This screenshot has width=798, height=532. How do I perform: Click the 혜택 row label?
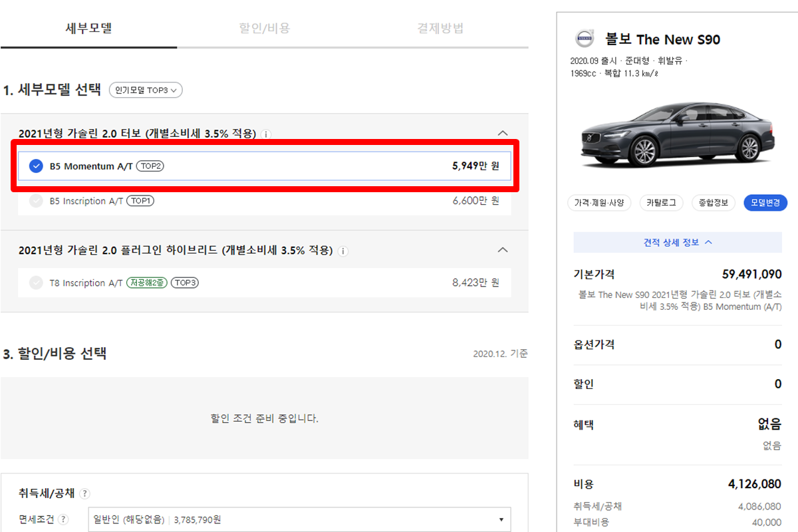pos(583,424)
